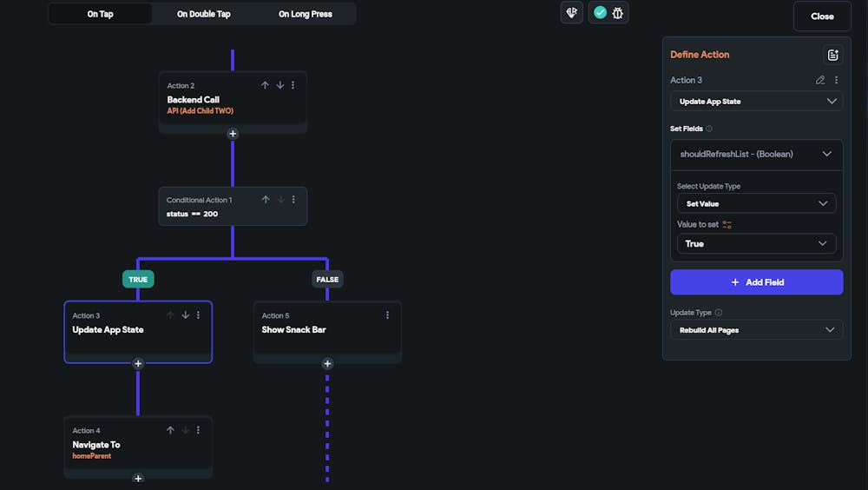The height and width of the screenshot is (490, 868).
Task: Open the On Long Press tab
Action: (x=305, y=14)
